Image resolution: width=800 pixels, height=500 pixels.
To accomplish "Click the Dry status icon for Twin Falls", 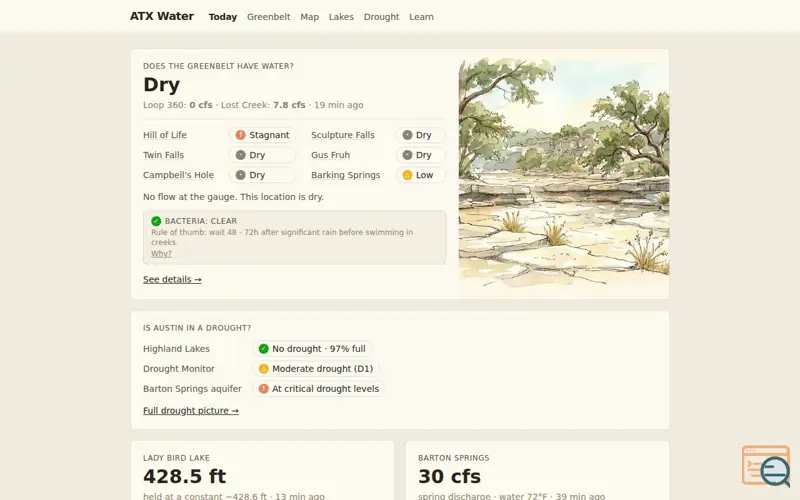I will [240, 155].
